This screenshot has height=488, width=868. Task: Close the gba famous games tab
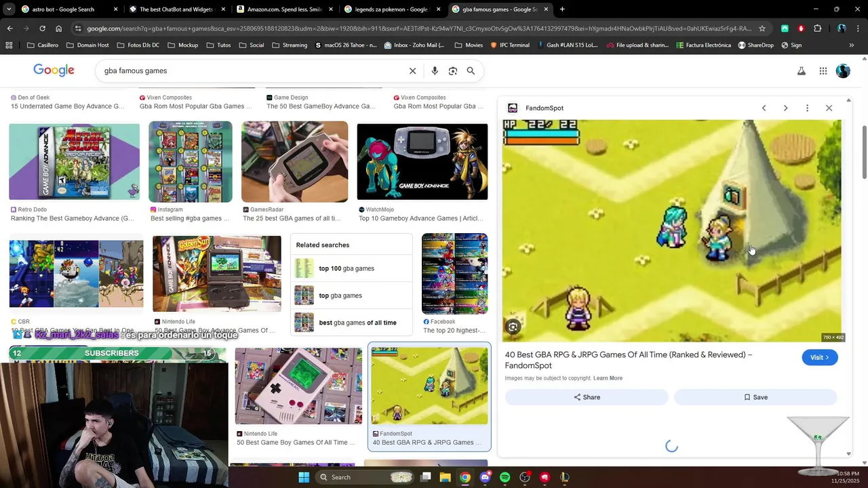pos(547,9)
